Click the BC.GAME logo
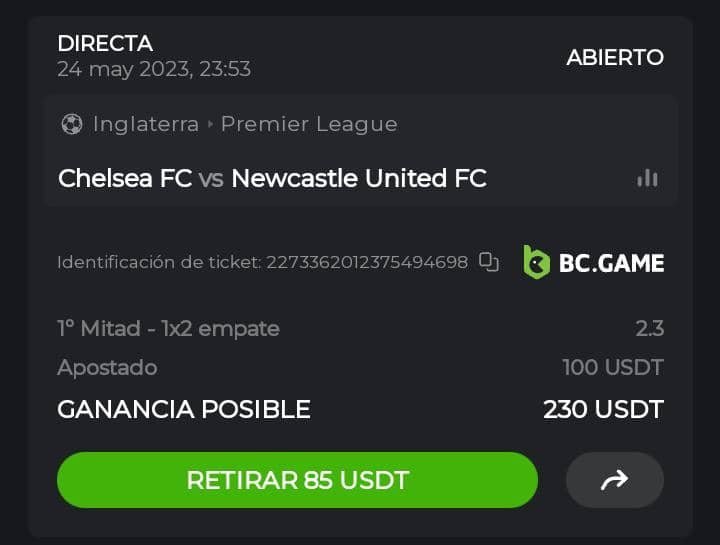Viewport: 720px width, 545px height. [x=593, y=262]
